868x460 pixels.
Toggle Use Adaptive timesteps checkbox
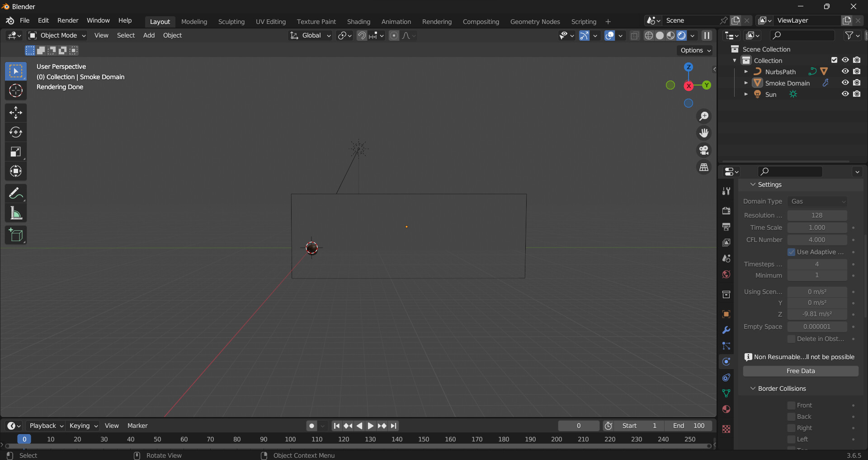(792, 252)
